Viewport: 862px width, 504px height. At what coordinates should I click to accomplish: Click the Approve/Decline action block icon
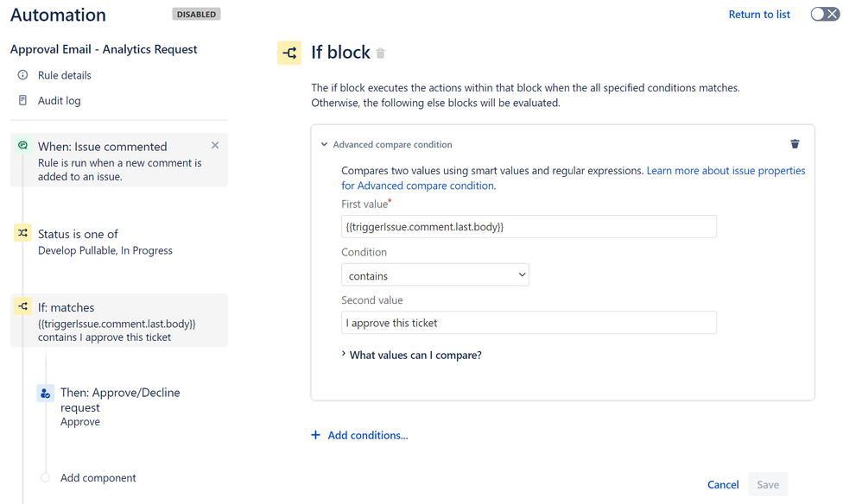pyautogui.click(x=45, y=393)
